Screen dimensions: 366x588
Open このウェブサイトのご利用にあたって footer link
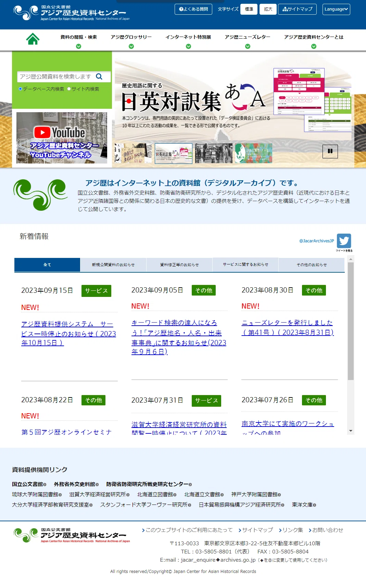(187, 530)
